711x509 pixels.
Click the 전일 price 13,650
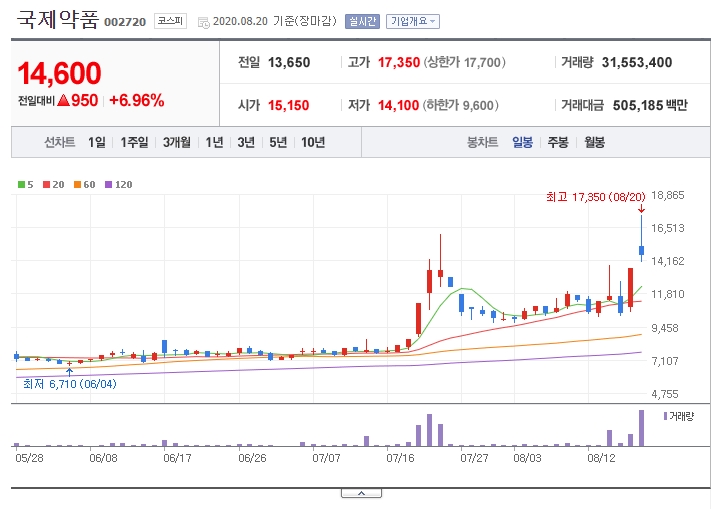click(x=289, y=63)
